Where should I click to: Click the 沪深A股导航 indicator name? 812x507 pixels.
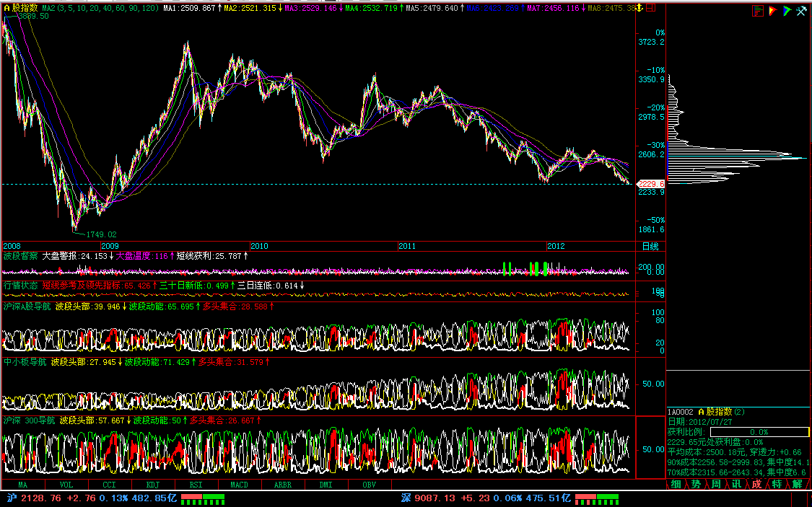click(27, 307)
